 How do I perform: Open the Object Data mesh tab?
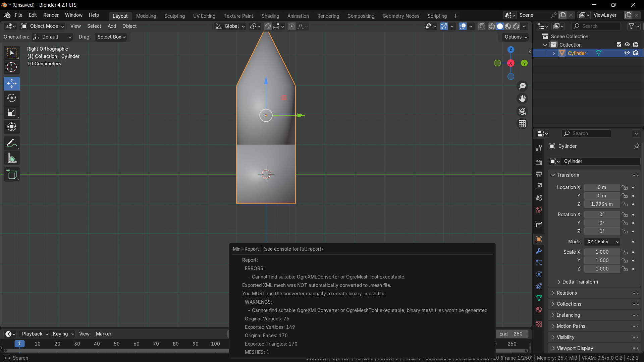(539, 298)
